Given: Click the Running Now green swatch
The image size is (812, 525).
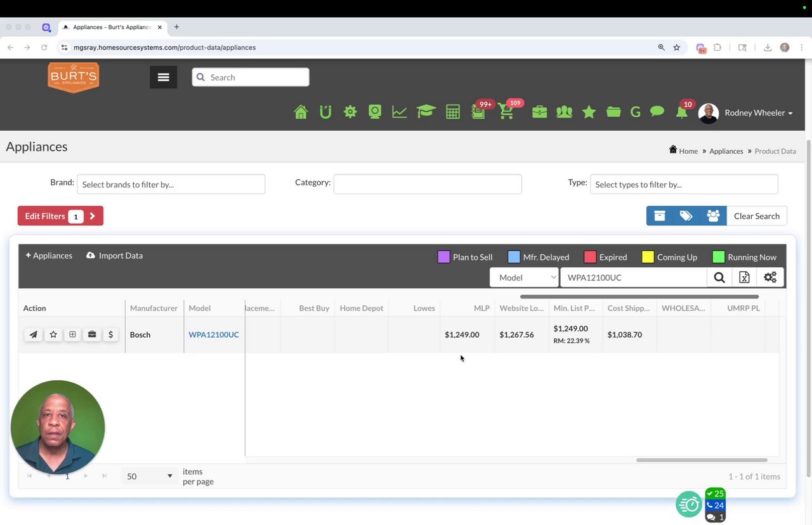Looking at the screenshot, I should (719, 257).
